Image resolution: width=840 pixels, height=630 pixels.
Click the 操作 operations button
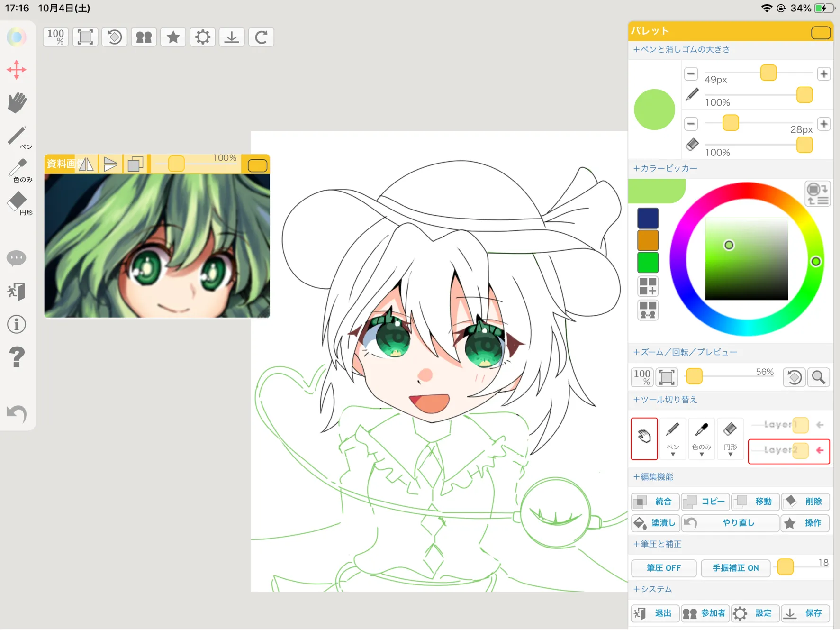tap(805, 523)
